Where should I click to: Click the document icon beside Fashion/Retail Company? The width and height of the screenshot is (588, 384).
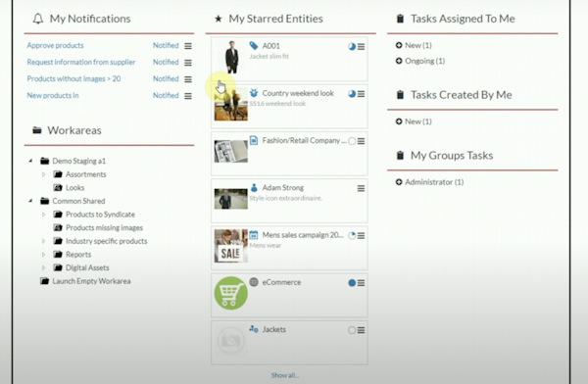(x=254, y=140)
